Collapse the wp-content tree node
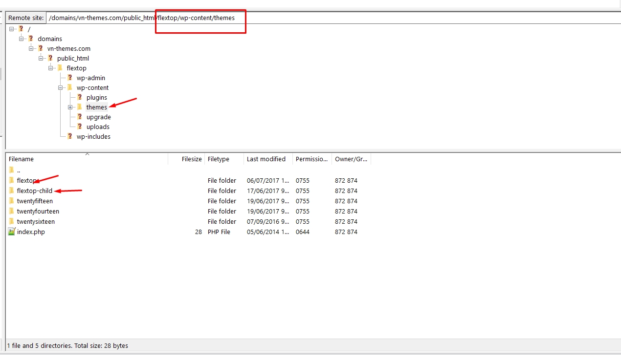 pyautogui.click(x=61, y=87)
